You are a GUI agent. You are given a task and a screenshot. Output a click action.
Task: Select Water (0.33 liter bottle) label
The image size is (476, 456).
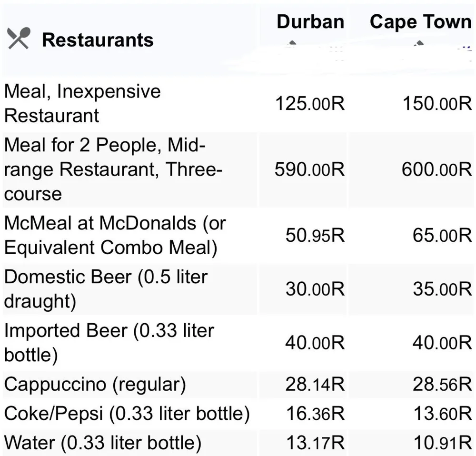pos(103,443)
